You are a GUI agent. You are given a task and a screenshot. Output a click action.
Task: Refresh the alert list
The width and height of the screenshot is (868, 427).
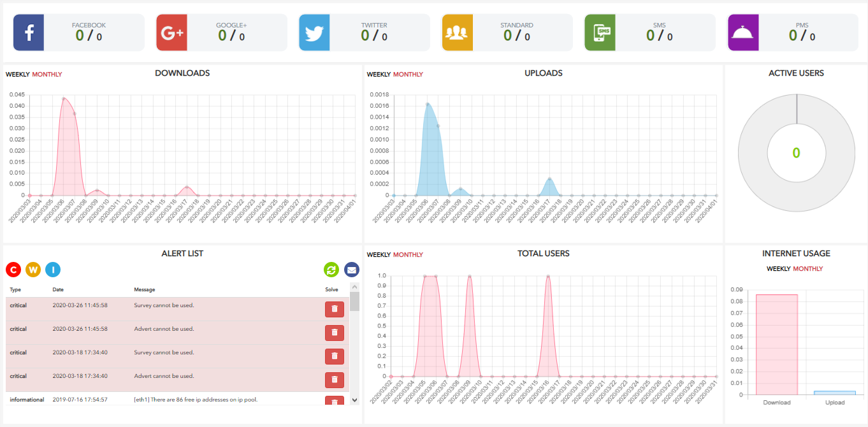click(x=331, y=270)
